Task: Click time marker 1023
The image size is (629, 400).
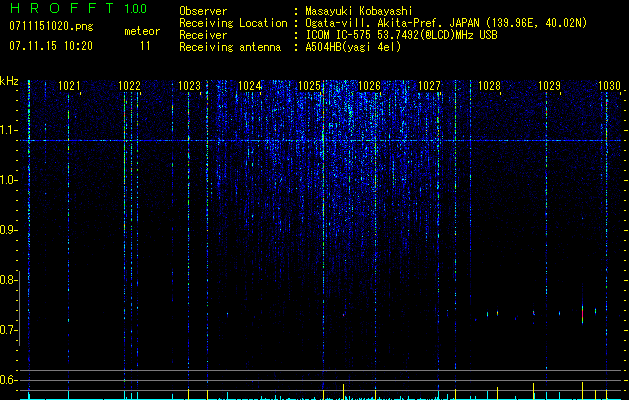Action: click(x=189, y=86)
